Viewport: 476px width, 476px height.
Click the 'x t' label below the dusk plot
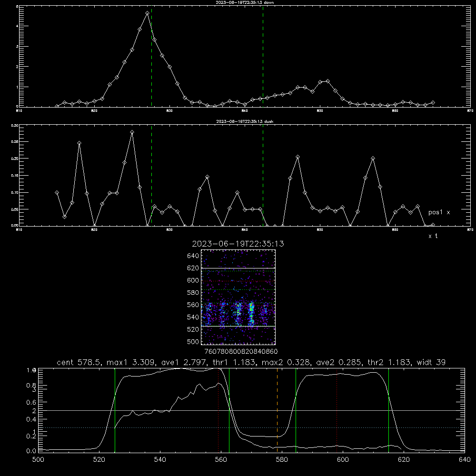[433, 236]
